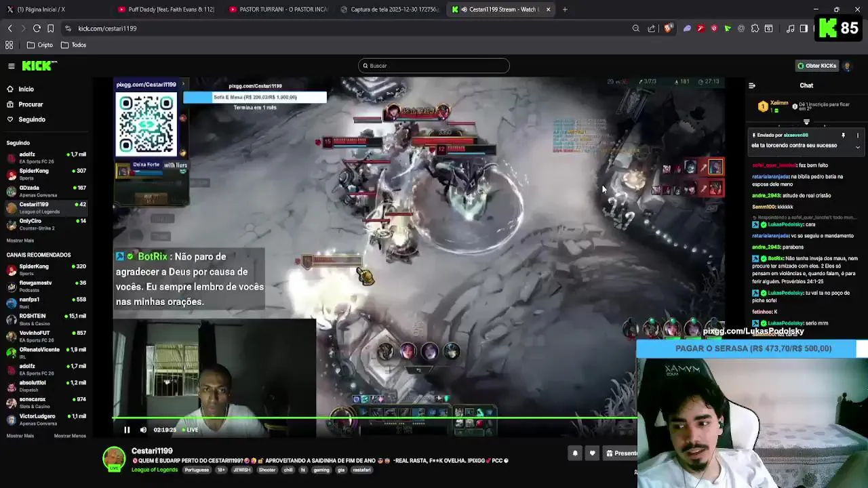Seek on the green stream progress bar
868x488 pixels.
tap(374, 418)
